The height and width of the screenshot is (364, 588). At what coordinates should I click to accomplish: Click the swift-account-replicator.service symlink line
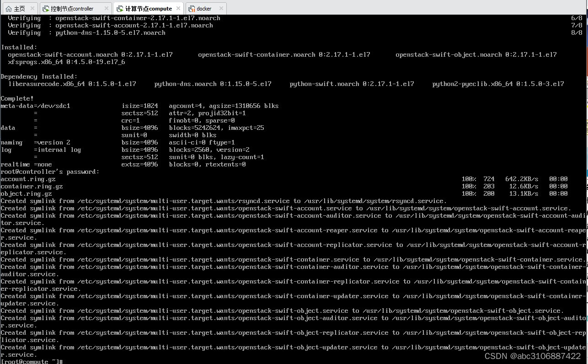click(x=294, y=249)
